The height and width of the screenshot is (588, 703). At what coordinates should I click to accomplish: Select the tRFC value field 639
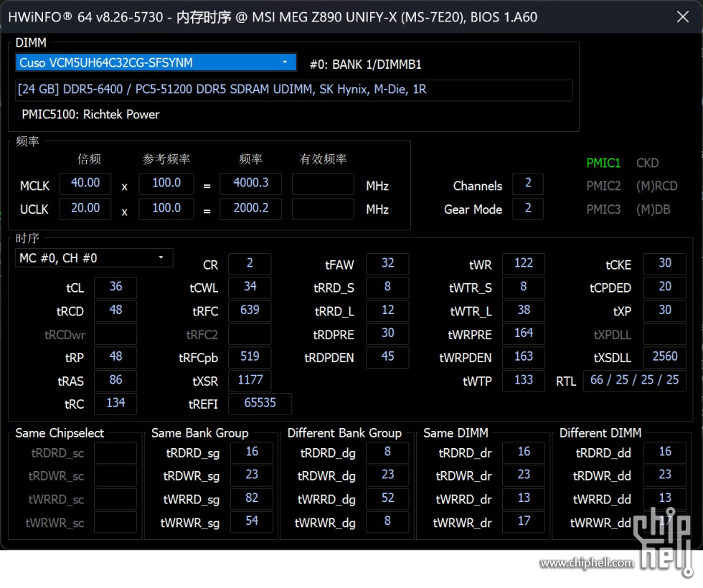[x=250, y=310]
